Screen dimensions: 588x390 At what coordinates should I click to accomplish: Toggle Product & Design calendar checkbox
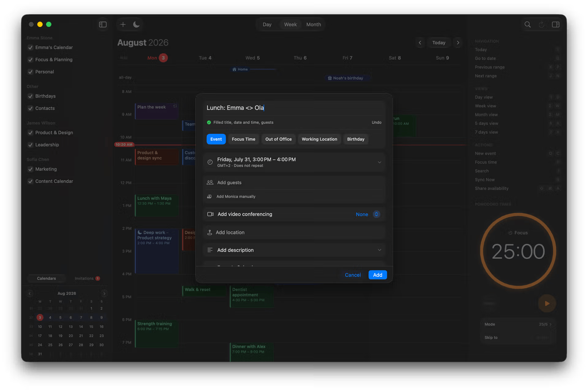point(30,133)
